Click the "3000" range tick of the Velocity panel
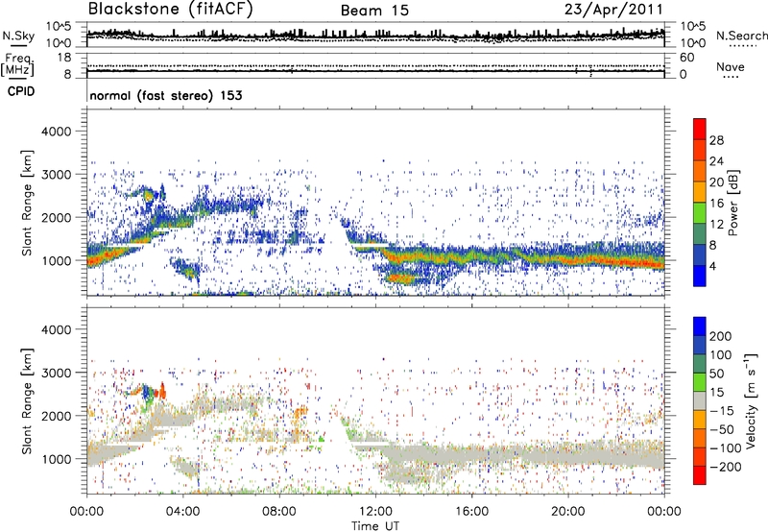Screen dimensions: 768x532 click(57, 373)
